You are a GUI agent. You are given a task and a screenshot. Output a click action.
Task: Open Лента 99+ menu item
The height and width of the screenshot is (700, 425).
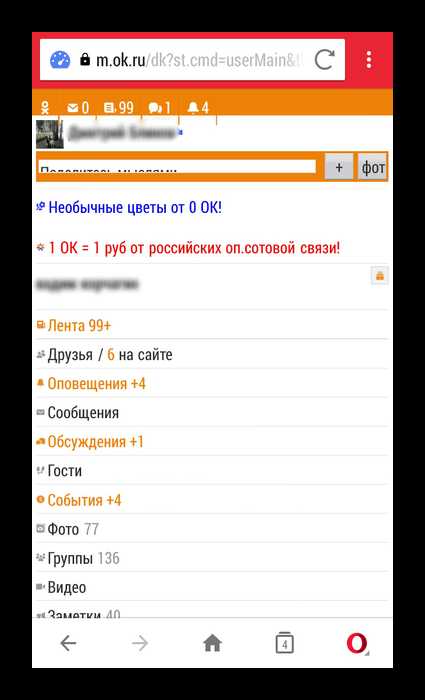(79, 326)
